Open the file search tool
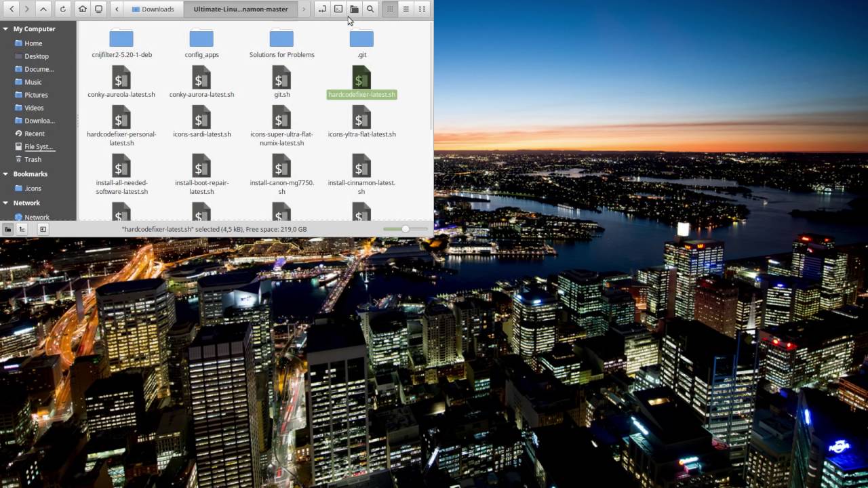868x488 pixels. coord(370,9)
